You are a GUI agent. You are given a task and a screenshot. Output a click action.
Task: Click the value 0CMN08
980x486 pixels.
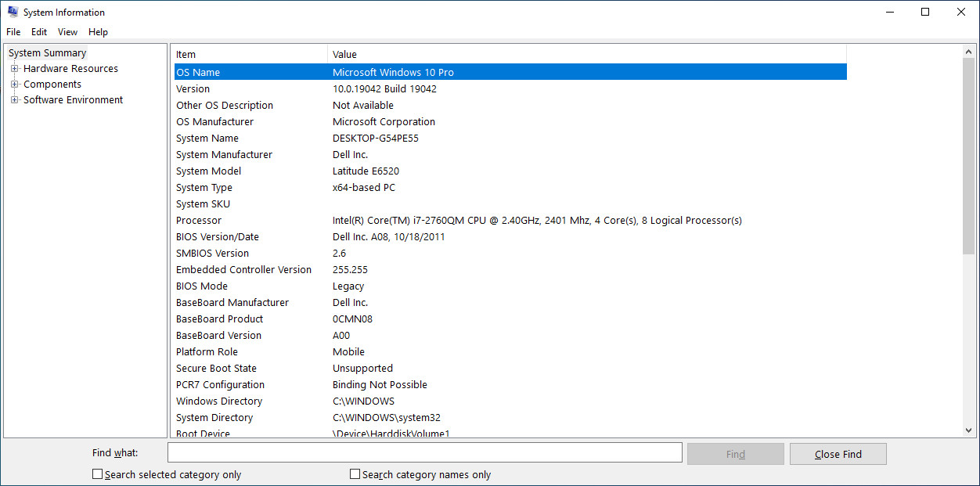click(x=352, y=319)
